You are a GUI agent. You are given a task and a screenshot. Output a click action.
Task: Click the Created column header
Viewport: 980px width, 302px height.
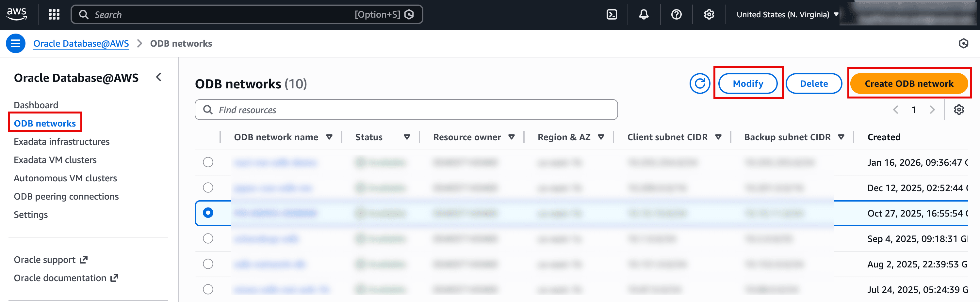coord(884,137)
